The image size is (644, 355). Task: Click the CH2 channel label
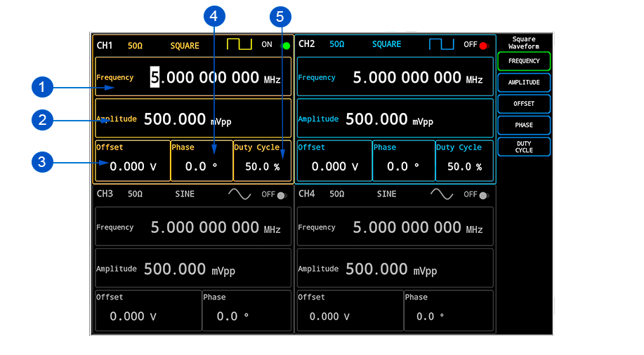coord(306,44)
